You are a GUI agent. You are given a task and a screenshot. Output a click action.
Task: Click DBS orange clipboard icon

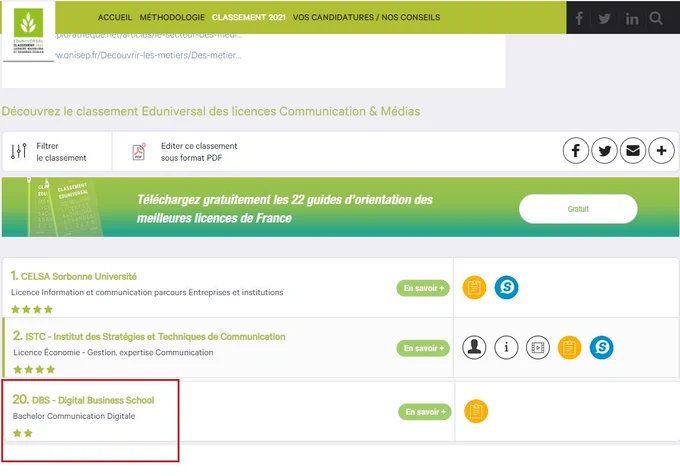[x=476, y=411]
